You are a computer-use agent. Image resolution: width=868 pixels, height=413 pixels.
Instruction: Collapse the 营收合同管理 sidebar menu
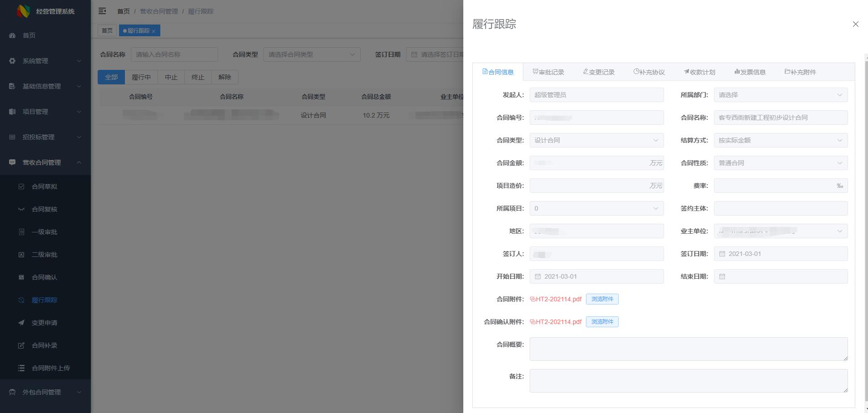point(79,162)
